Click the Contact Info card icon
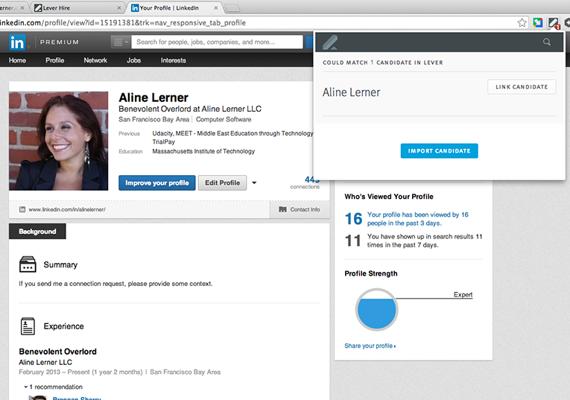570x400 pixels. pos(282,209)
